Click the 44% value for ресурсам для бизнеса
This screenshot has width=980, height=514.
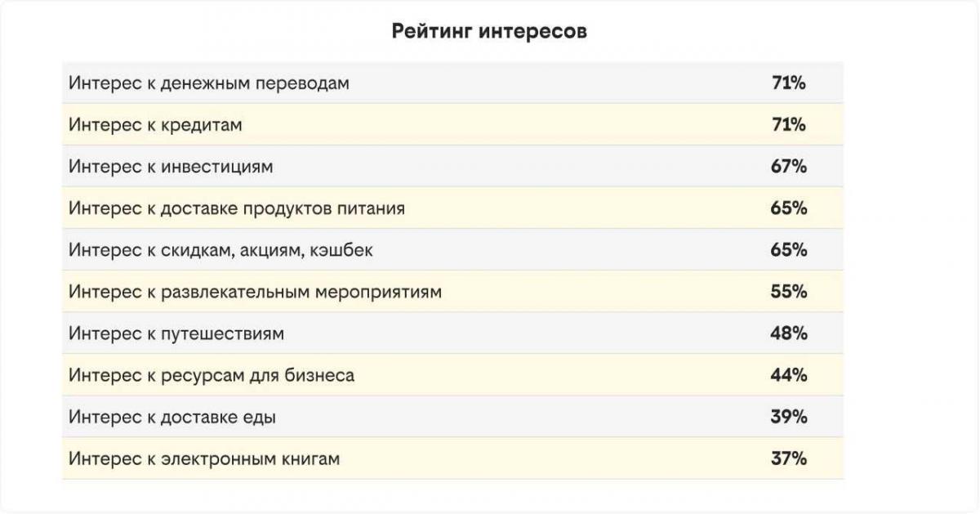click(x=789, y=374)
